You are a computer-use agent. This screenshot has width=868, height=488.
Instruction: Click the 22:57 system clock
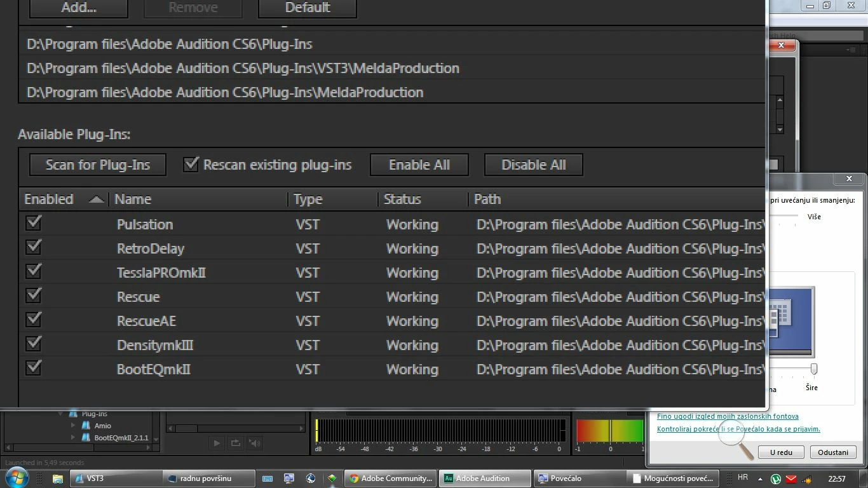(x=837, y=478)
